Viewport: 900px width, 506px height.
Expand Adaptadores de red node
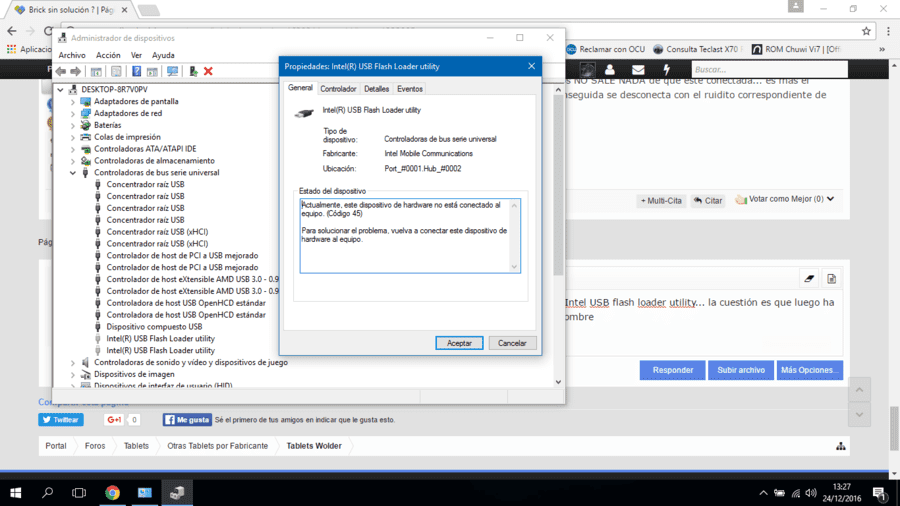coord(73,114)
